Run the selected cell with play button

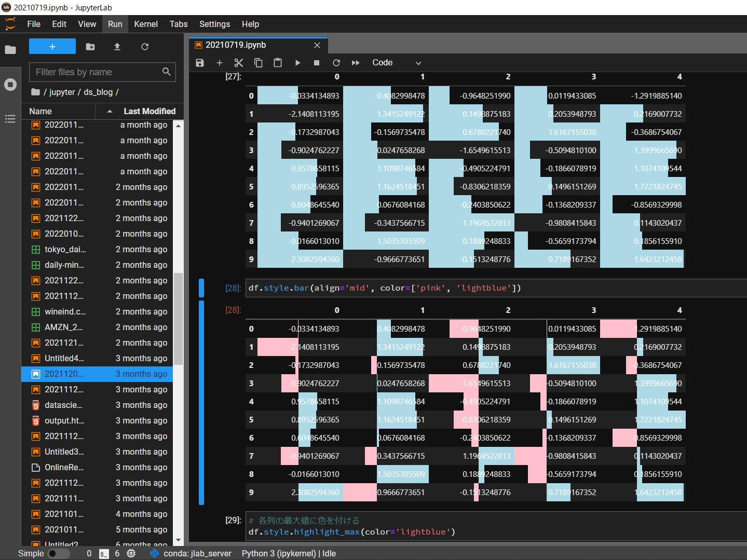[x=297, y=63]
